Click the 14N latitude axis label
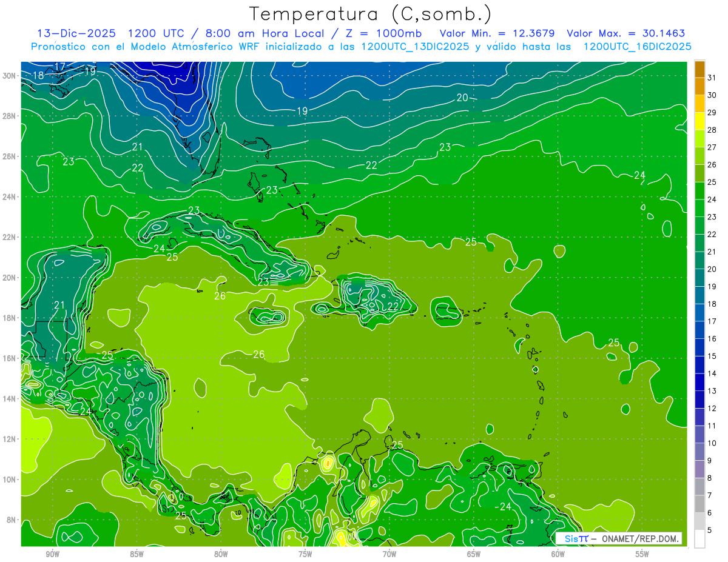Viewport: 728px width, 562px height. coord(9,398)
